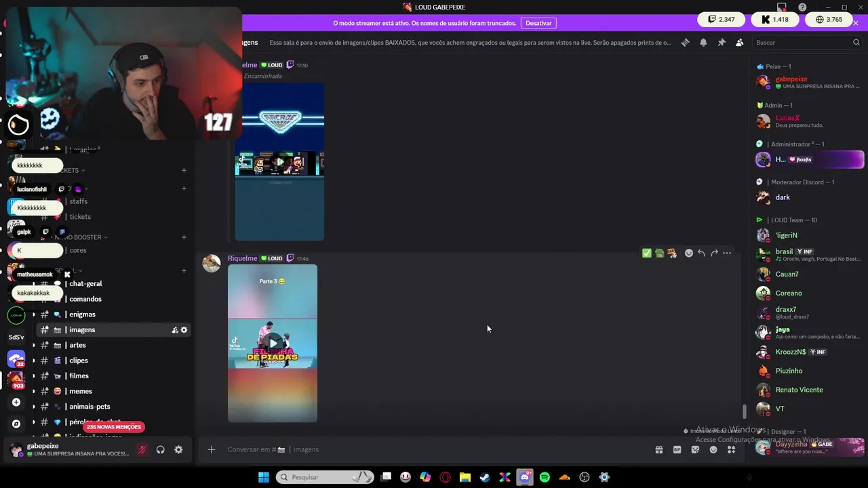Add the check mark reaction to message
This screenshot has width=868, height=488.
(x=647, y=253)
